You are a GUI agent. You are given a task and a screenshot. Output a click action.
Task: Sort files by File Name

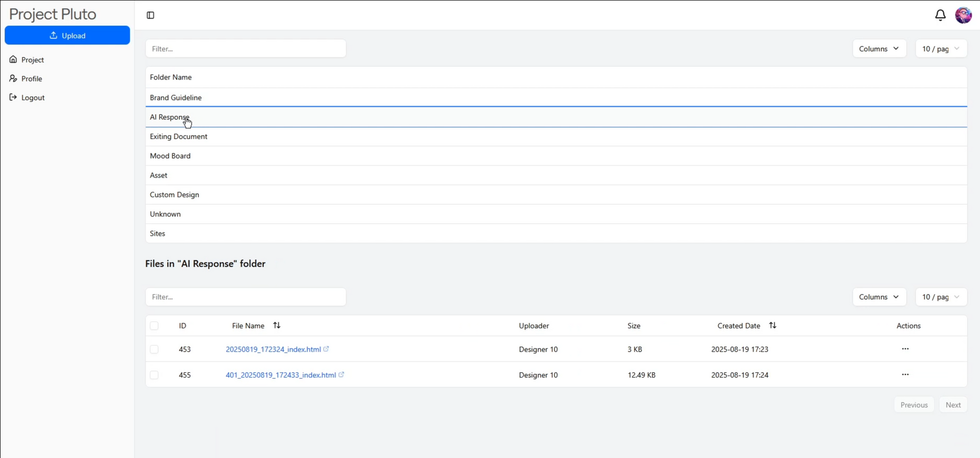[x=277, y=326]
